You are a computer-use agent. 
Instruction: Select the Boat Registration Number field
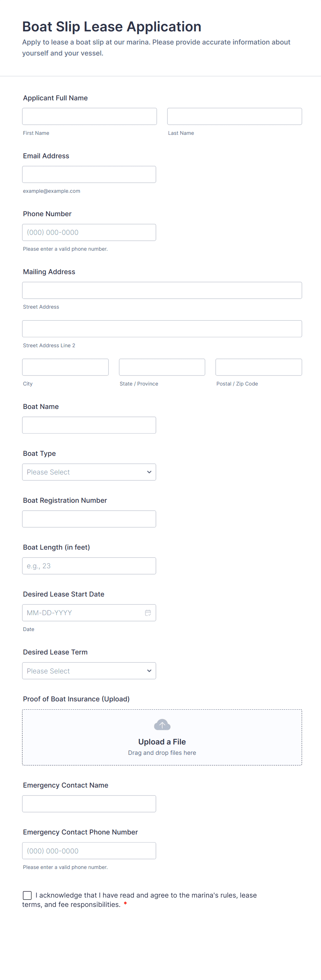coord(89,519)
